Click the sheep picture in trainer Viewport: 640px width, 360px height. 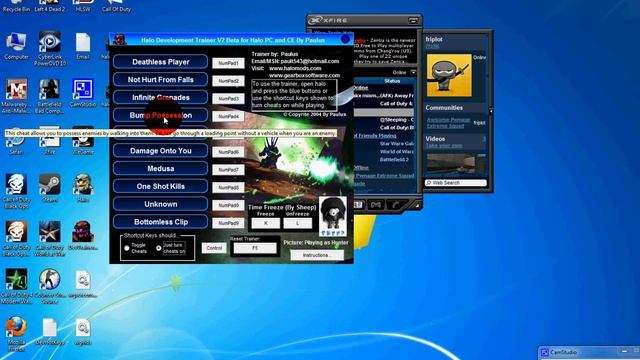click(x=333, y=216)
